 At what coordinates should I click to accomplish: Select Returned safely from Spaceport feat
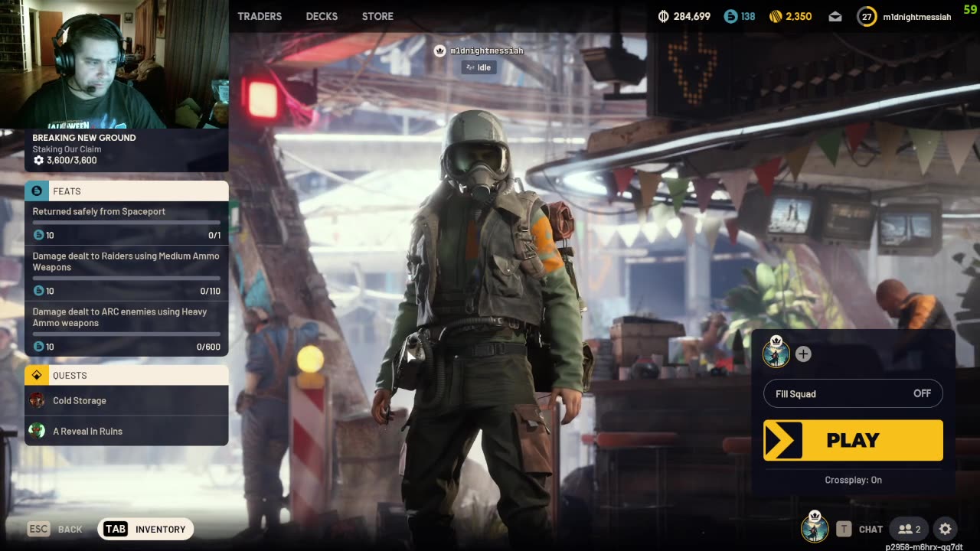(126, 223)
